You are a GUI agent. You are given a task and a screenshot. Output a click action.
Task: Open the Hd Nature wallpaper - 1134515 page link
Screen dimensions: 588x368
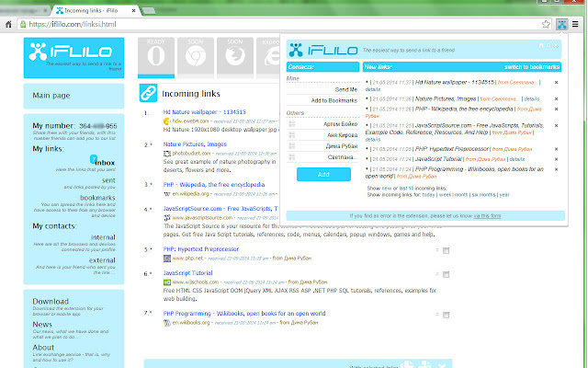(x=204, y=112)
